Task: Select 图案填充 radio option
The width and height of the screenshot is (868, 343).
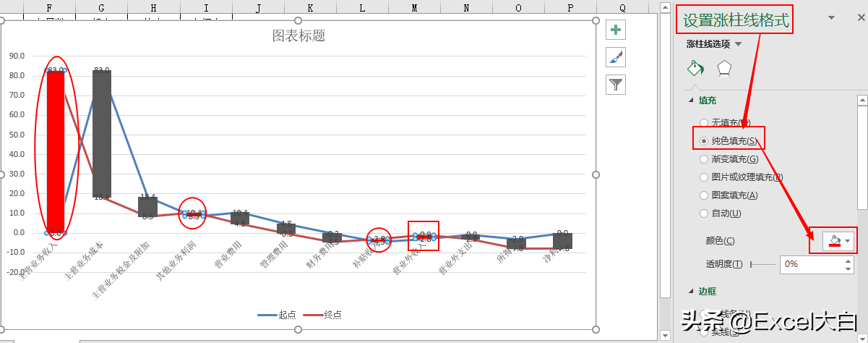Action: (x=704, y=195)
